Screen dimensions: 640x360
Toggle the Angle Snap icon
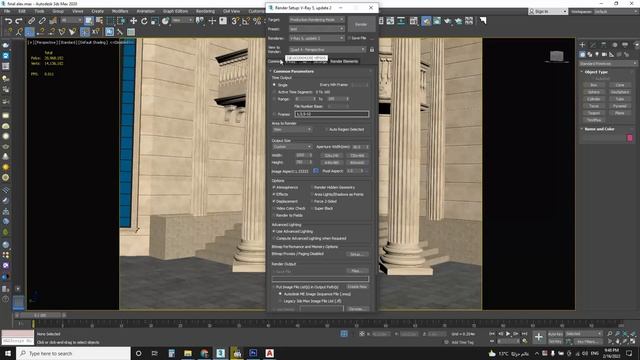pyautogui.click(x=246, y=21)
